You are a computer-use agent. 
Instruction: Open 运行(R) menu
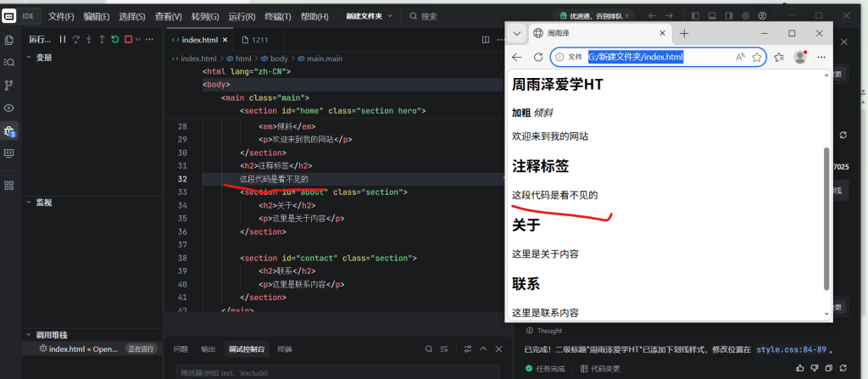point(242,16)
